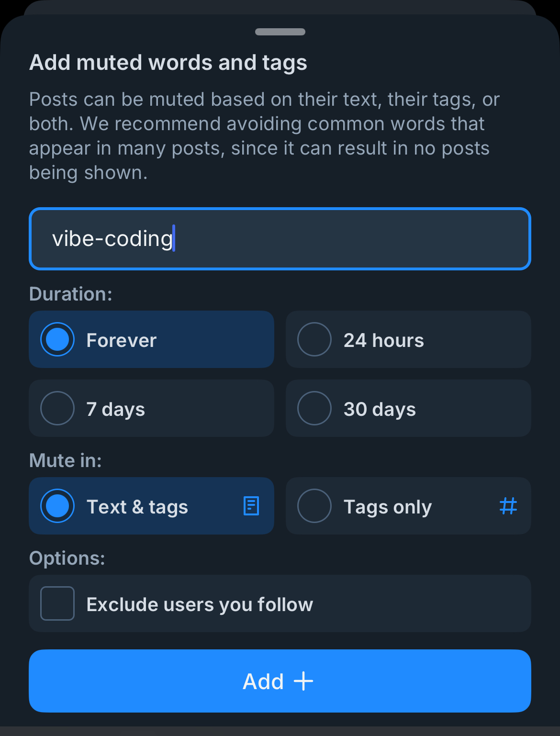
Task: Click the "Duration:" section label
Action: [x=71, y=294]
